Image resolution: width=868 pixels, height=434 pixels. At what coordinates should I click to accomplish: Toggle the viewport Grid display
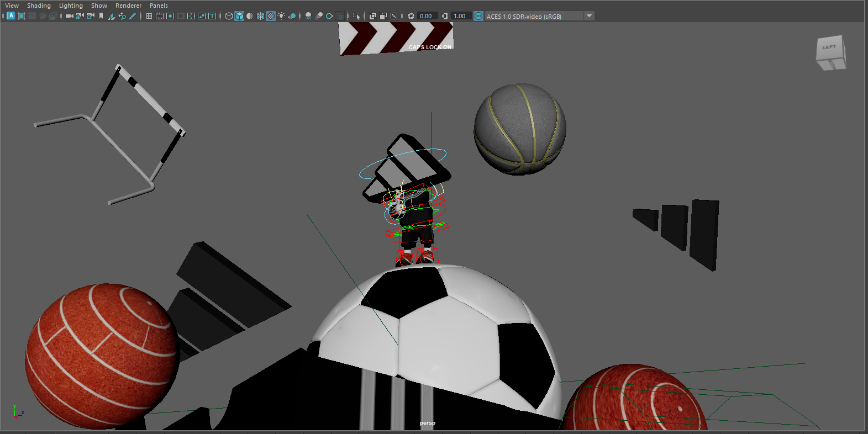coord(149,16)
